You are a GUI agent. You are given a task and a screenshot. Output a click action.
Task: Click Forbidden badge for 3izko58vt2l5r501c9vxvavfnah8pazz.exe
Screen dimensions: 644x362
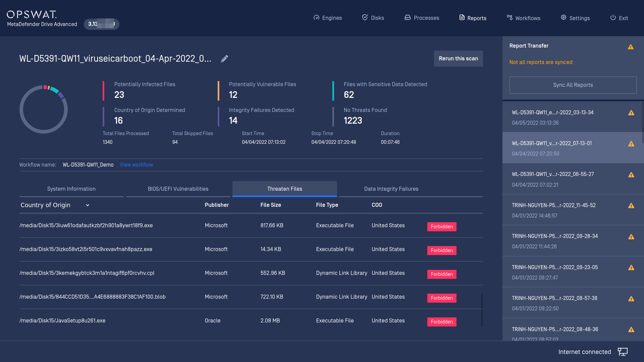(x=442, y=250)
